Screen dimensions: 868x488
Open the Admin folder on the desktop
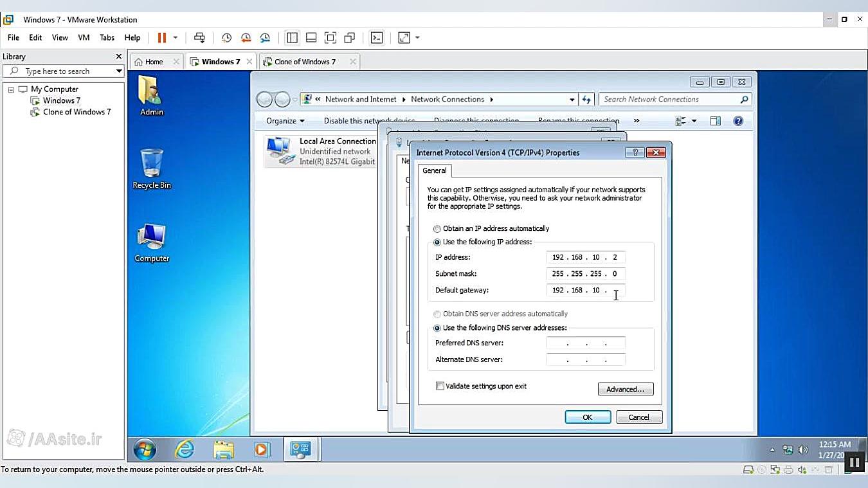152,96
